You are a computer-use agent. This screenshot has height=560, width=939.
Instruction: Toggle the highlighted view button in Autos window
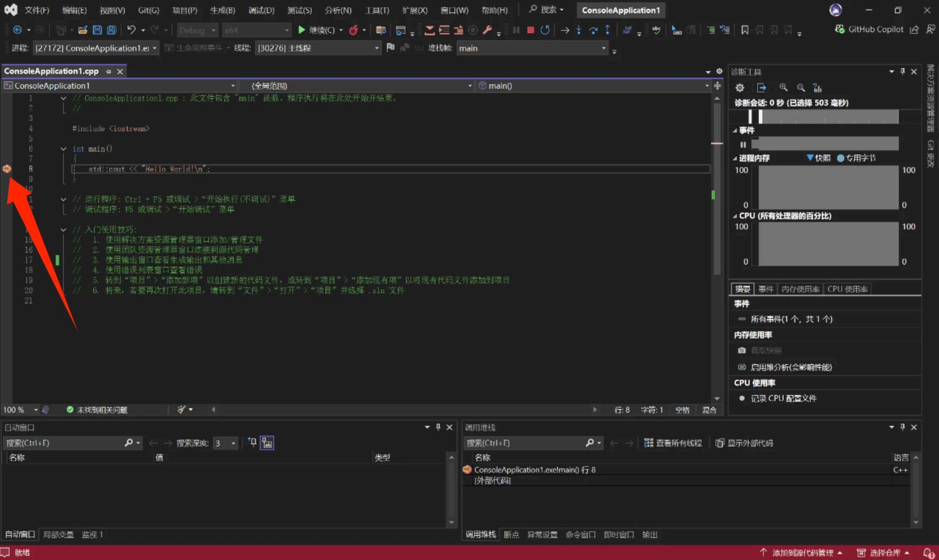click(x=267, y=443)
